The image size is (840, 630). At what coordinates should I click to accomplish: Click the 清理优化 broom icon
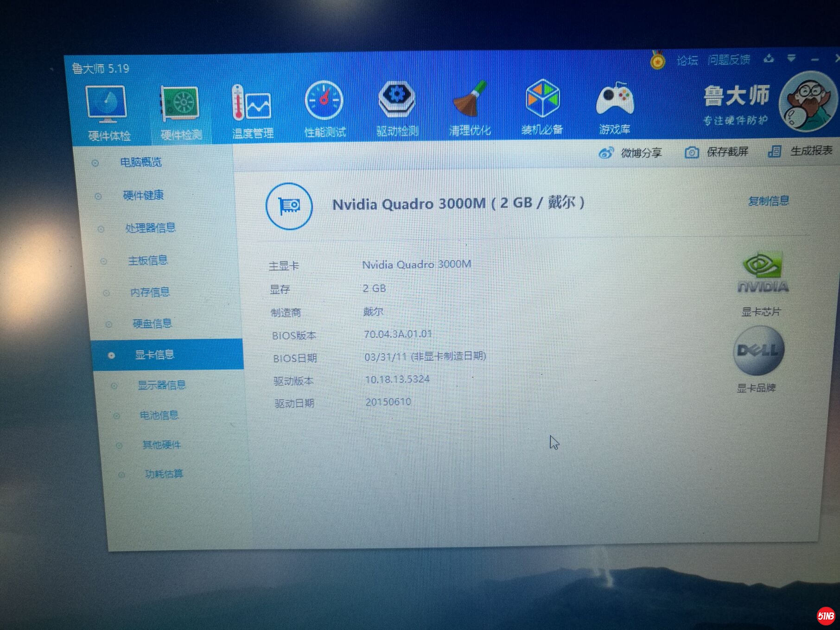470,107
